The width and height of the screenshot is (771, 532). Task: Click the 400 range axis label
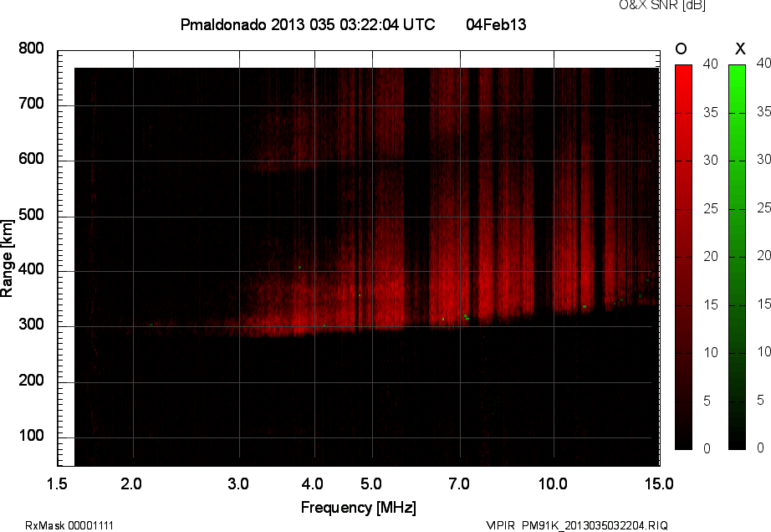[x=32, y=269]
